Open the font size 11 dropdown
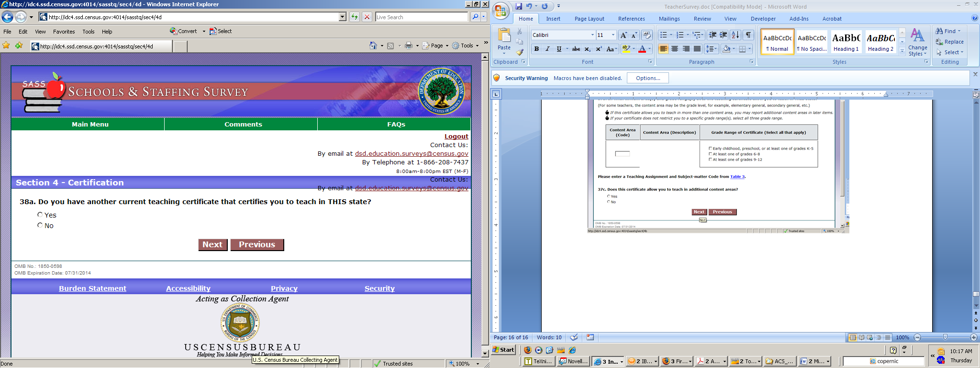Viewport: 980px width, 368px height. click(613, 35)
